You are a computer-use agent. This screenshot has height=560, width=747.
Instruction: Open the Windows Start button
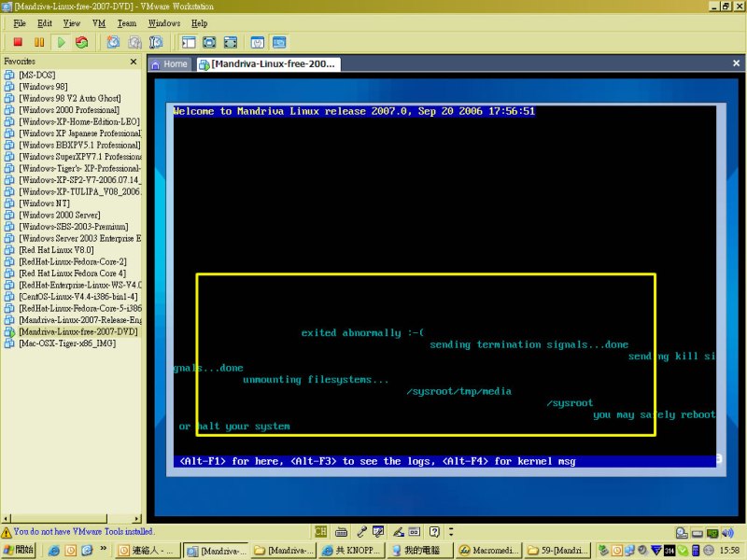coord(19,551)
